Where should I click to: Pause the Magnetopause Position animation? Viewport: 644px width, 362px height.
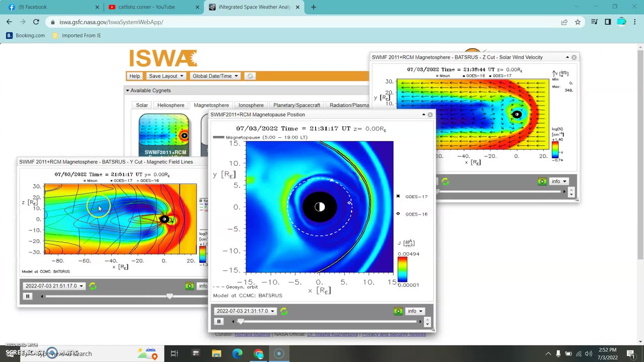(x=219, y=321)
